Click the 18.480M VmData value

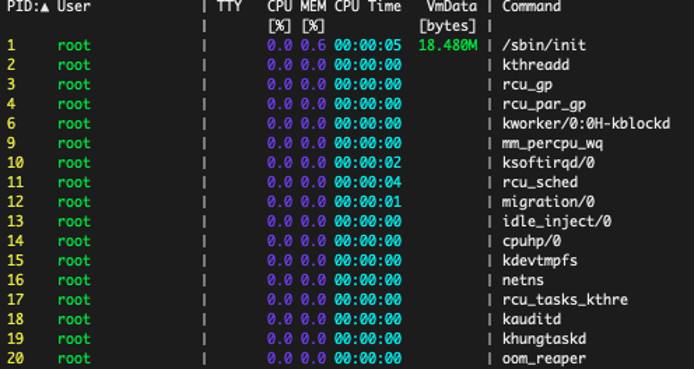click(x=448, y=45)
